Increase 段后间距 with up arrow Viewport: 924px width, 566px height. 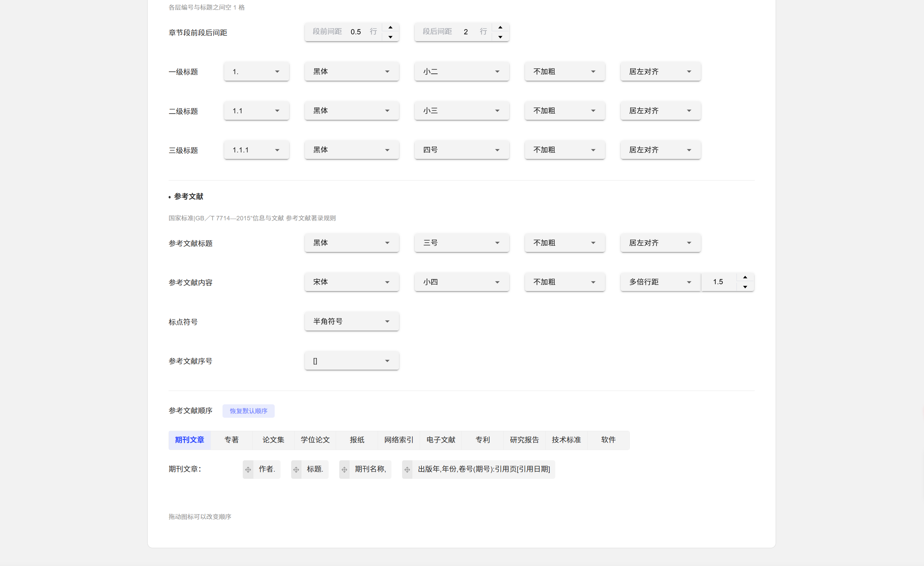pos(500,27)
